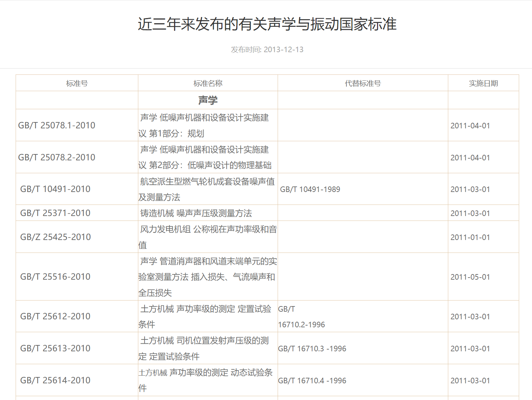This screenshot has width=532, height=400.
Task: Click the page title about 声学与振动国家标准
Action: click(x=267, y=24)
